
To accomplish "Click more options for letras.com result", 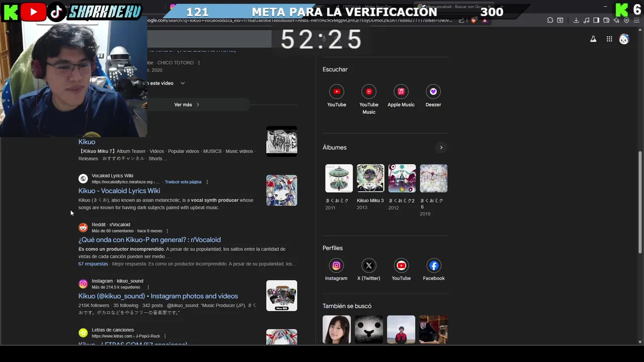I will (x=165, y=336).
